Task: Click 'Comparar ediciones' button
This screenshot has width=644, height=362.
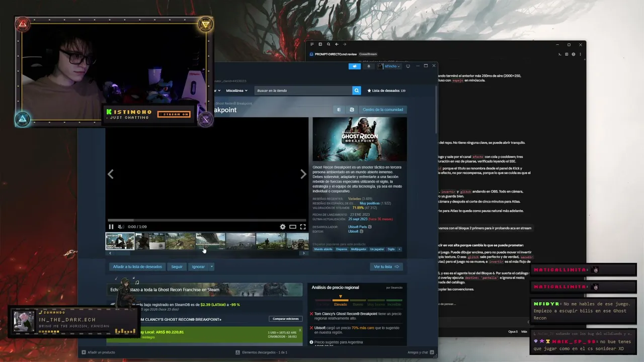Action: pos(286,319)
